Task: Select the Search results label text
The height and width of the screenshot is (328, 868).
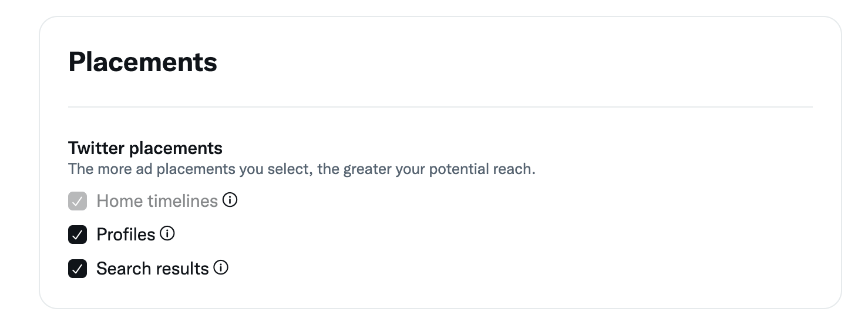Action: [x=153, y=269]
